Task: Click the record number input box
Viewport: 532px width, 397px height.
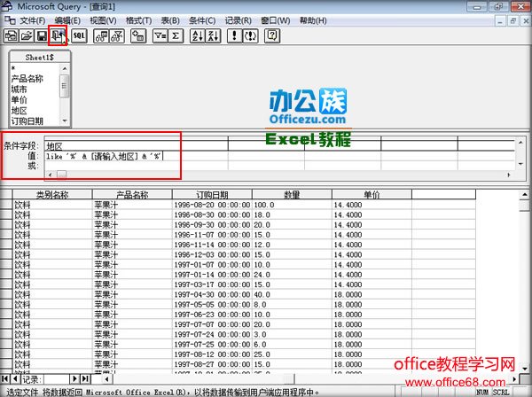Action: (57, 378)
